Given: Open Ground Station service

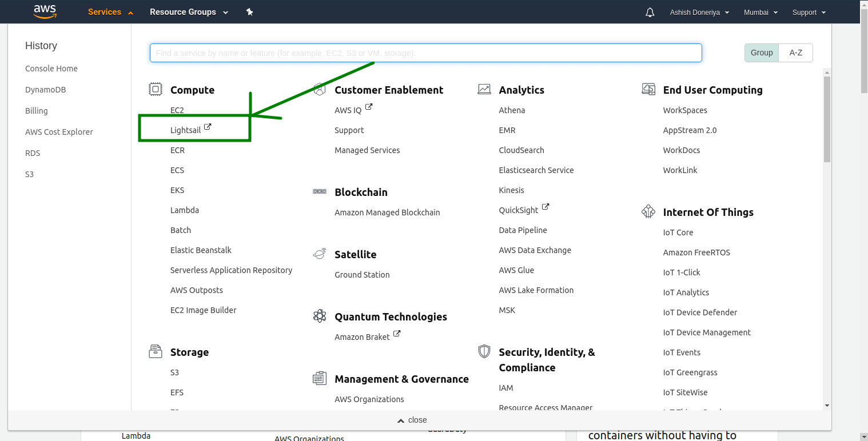Looking at the screenshot, I should [x=362, y=275].
